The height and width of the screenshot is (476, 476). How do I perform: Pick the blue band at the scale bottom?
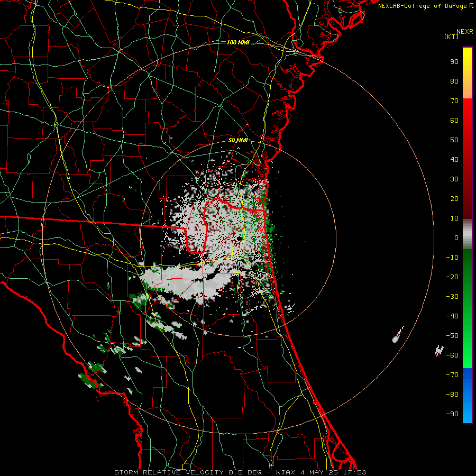click(467, 396)
